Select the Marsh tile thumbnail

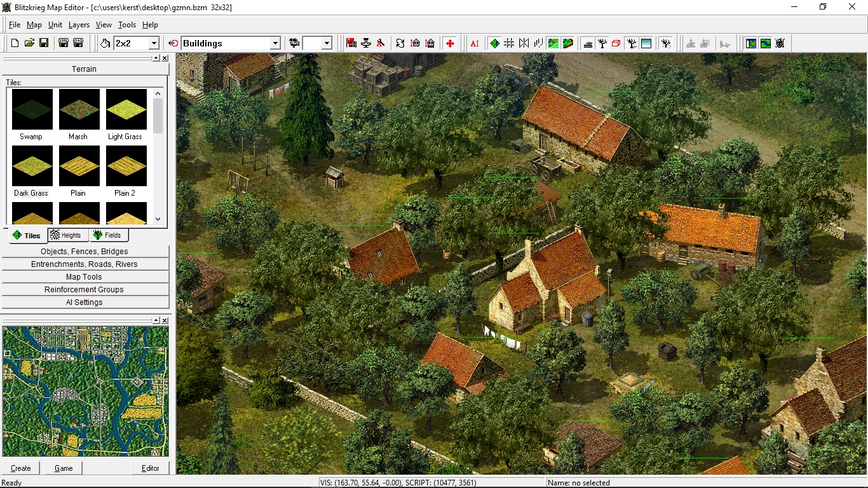[79, 109]
